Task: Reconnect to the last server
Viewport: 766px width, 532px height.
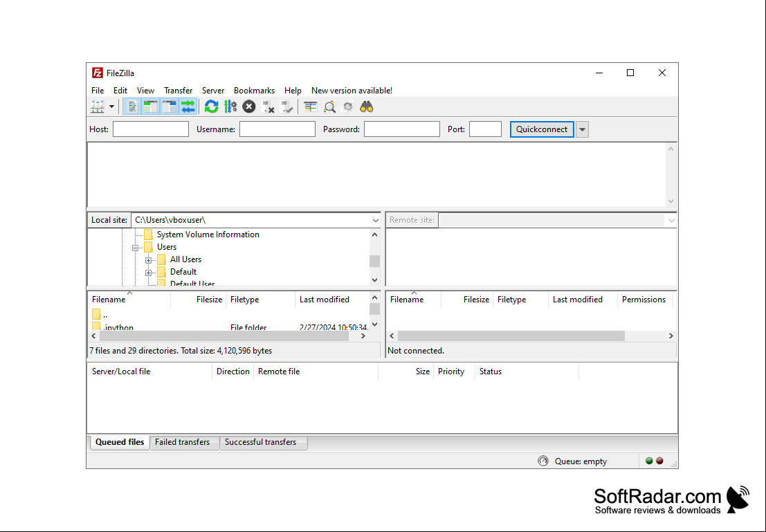Action: [x=286, y=107]
